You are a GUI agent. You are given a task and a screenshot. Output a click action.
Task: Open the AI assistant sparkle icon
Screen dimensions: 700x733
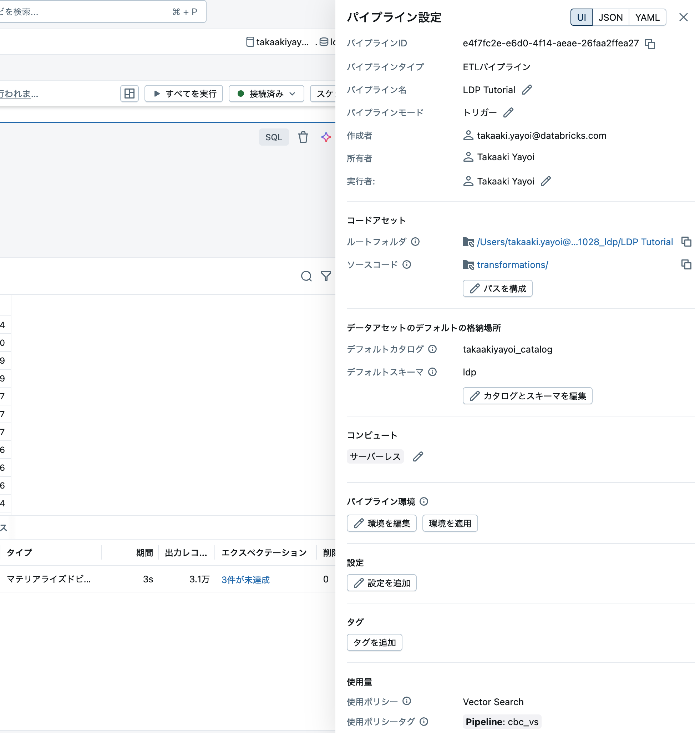(x=326, y=137)
